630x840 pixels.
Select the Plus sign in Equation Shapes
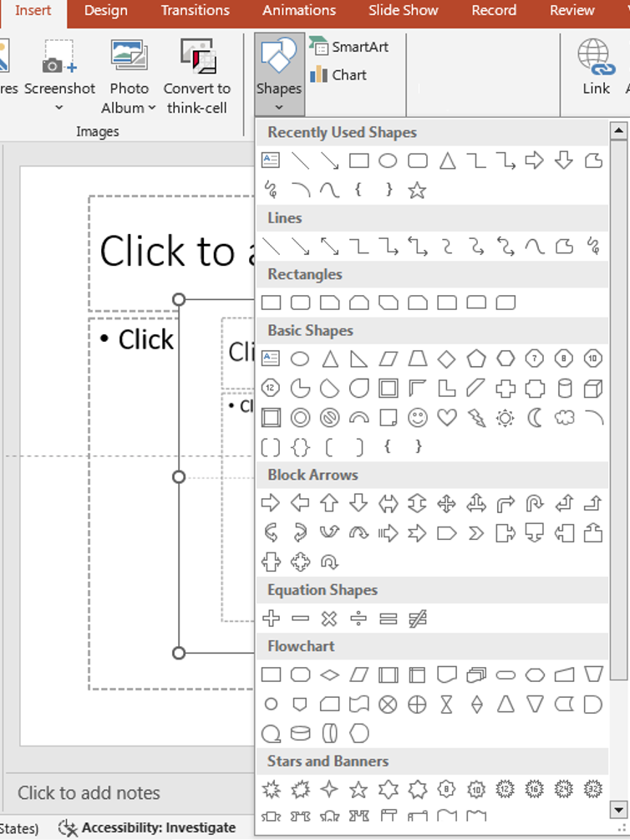[x=271, y=619]
